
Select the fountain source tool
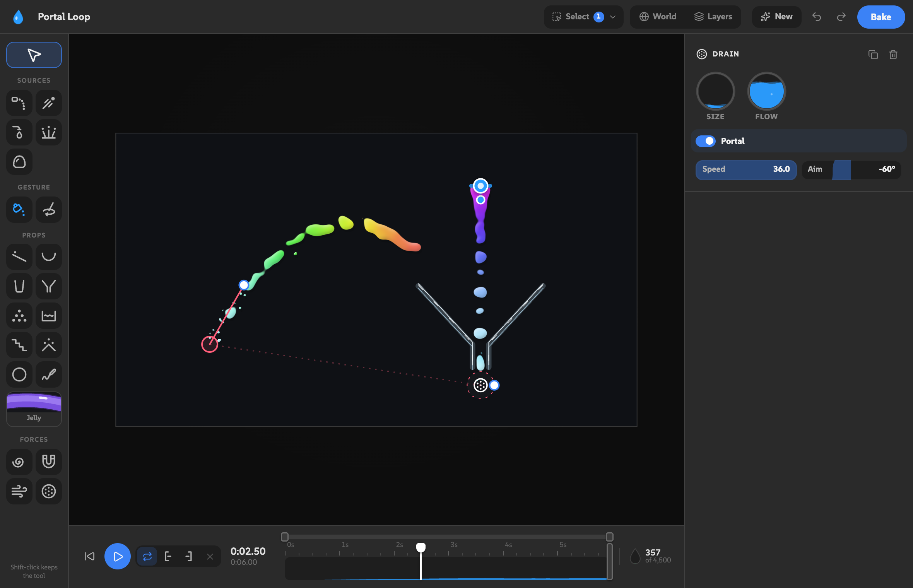pos(49,132)
